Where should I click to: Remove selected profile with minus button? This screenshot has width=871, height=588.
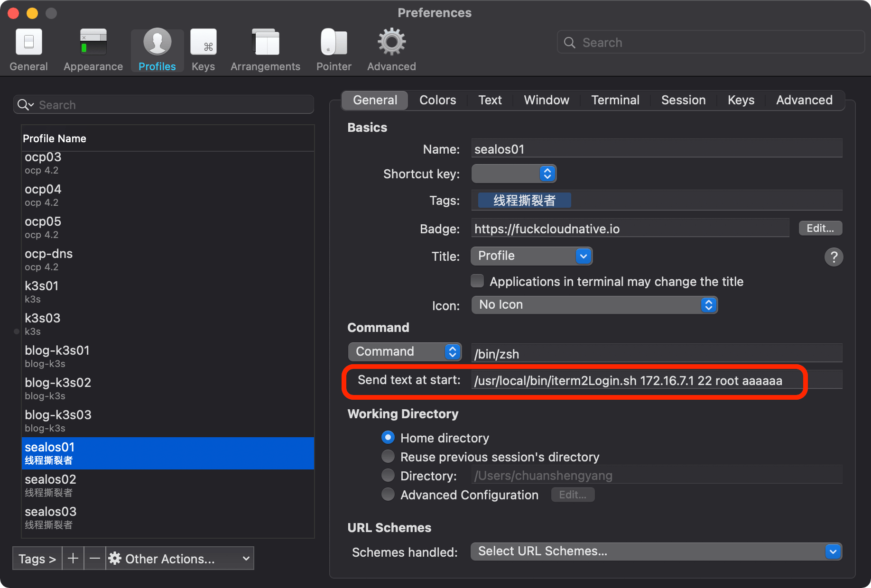95,559
